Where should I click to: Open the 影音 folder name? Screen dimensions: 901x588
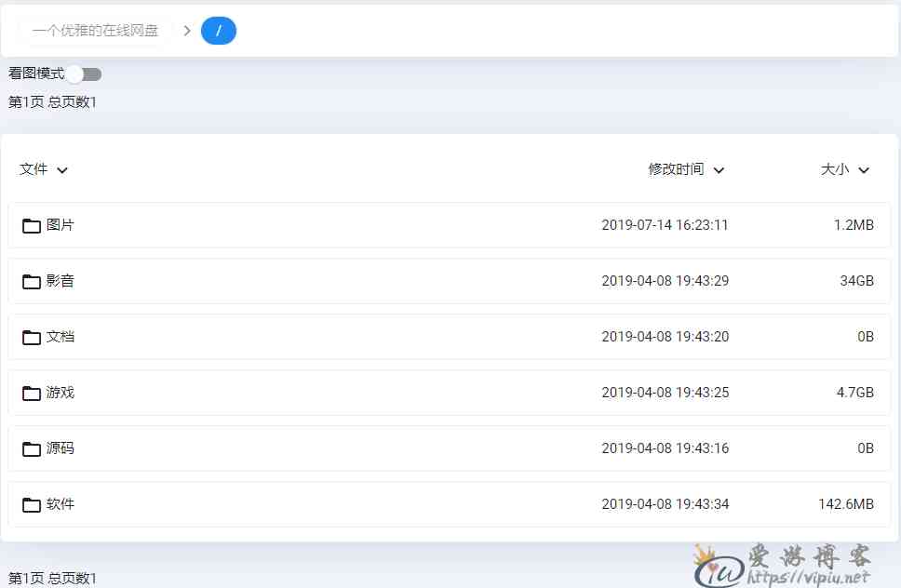61,281
